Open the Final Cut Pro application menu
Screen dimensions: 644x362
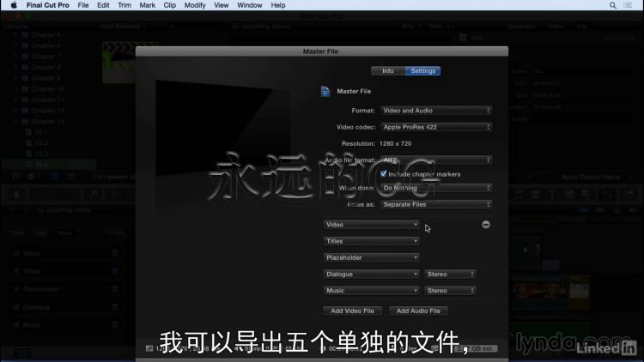coord(47,5)
